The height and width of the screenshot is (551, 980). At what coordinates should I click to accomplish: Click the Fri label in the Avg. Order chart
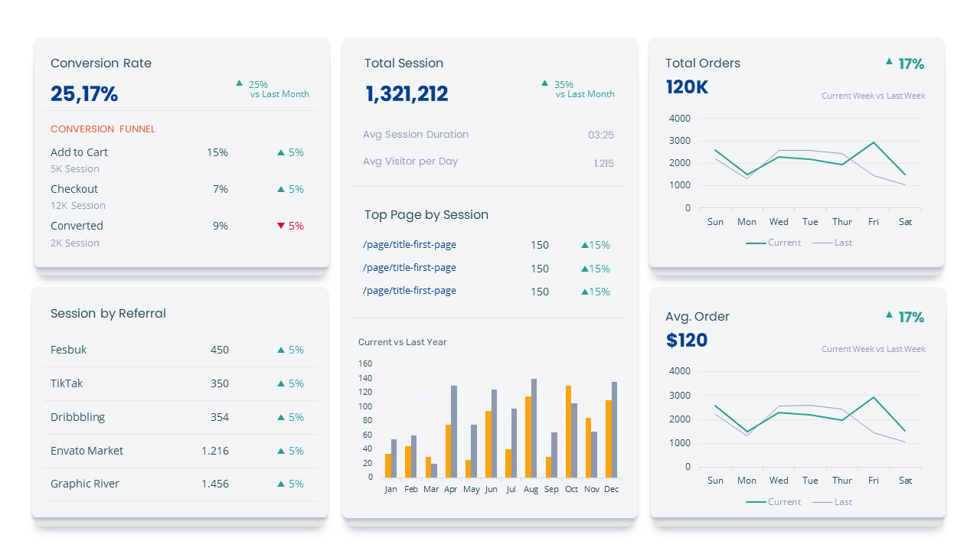point(874,481)
